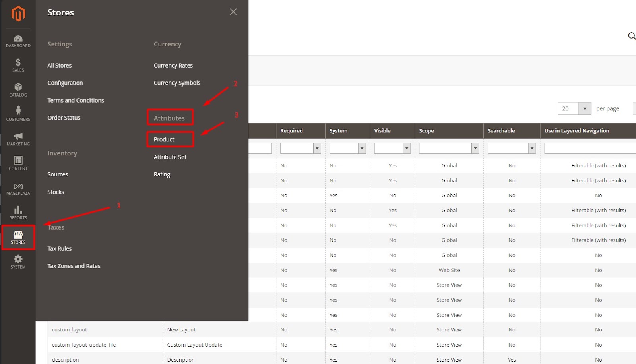Open Currency Rates menu item
Viewport: 636px width, 364px height.
click(x=173, y=65)
